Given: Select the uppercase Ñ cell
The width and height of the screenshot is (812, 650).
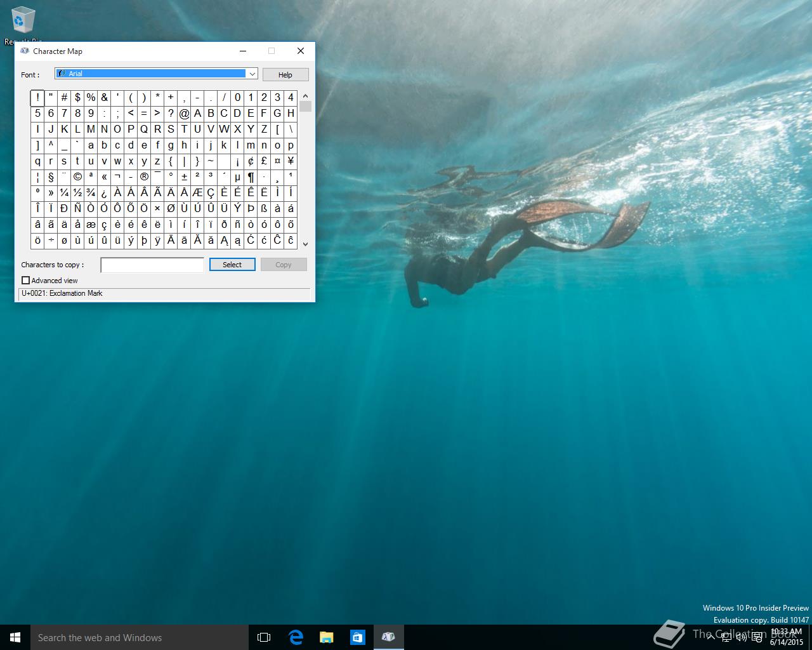Looking at the screenshot, I should pos(77,208).
